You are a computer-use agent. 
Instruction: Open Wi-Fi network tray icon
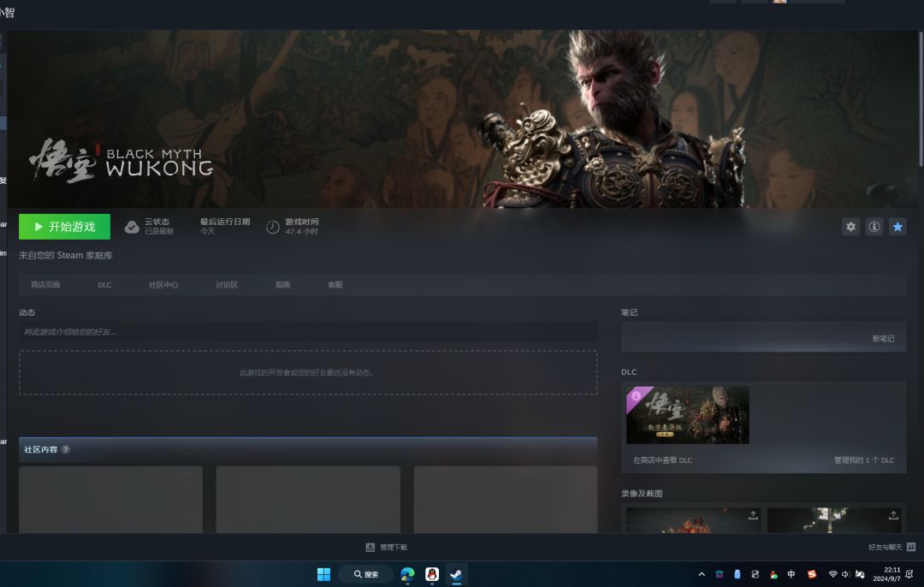[x=832, y=574]
